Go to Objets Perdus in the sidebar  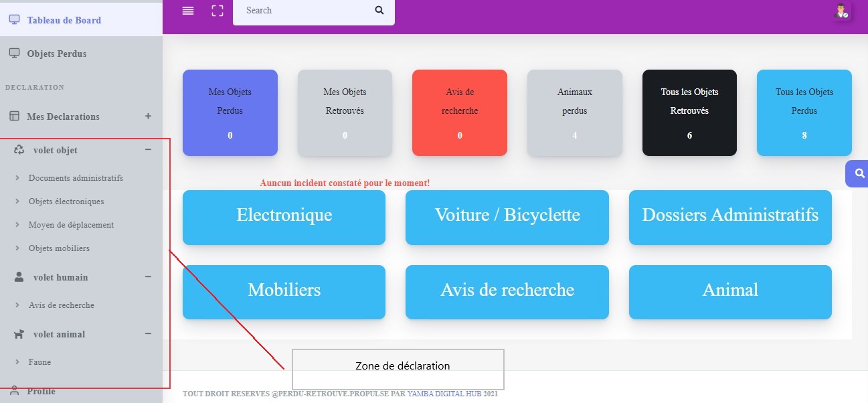coord(57,54)
